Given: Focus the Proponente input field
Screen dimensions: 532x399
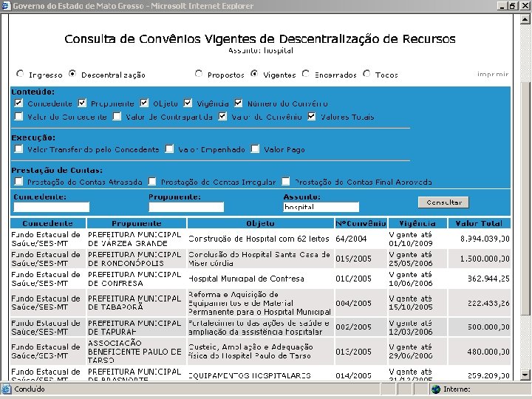Looking at the screenshot, I should 186,207.
